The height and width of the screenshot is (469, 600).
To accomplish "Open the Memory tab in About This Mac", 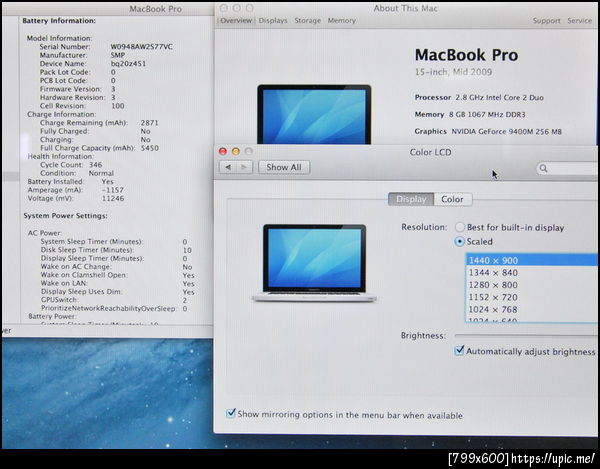I will point(342,21).
